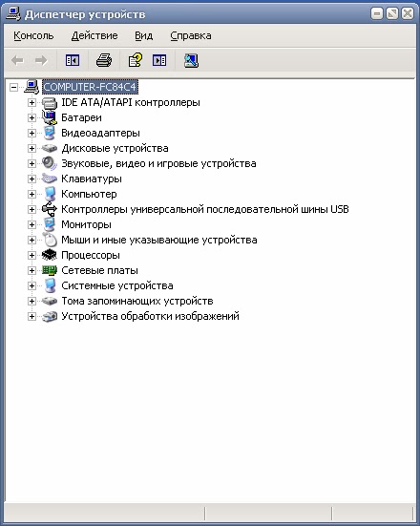Select the USB controllers icon
This screenshot has height=526, width=420.
tap(50, 209)
